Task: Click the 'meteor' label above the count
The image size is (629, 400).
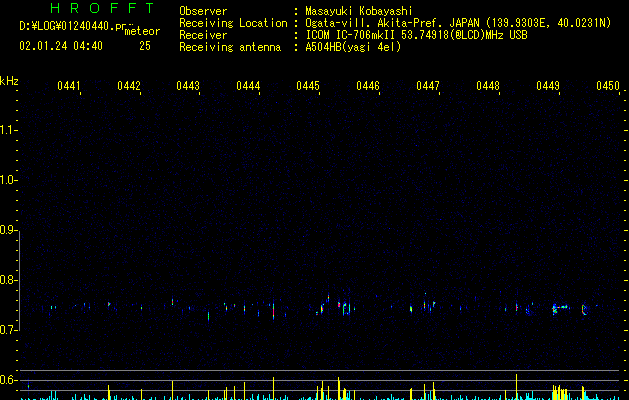Action: click(142, 31)
